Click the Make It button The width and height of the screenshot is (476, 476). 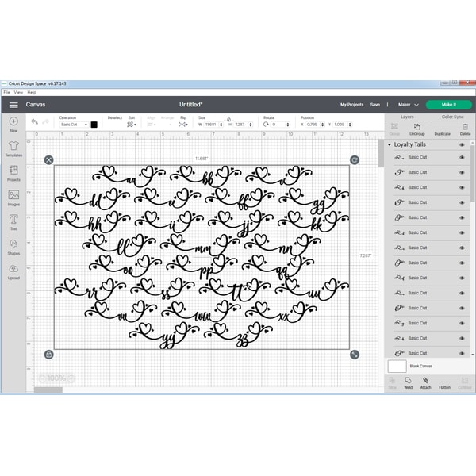[449, 105]
